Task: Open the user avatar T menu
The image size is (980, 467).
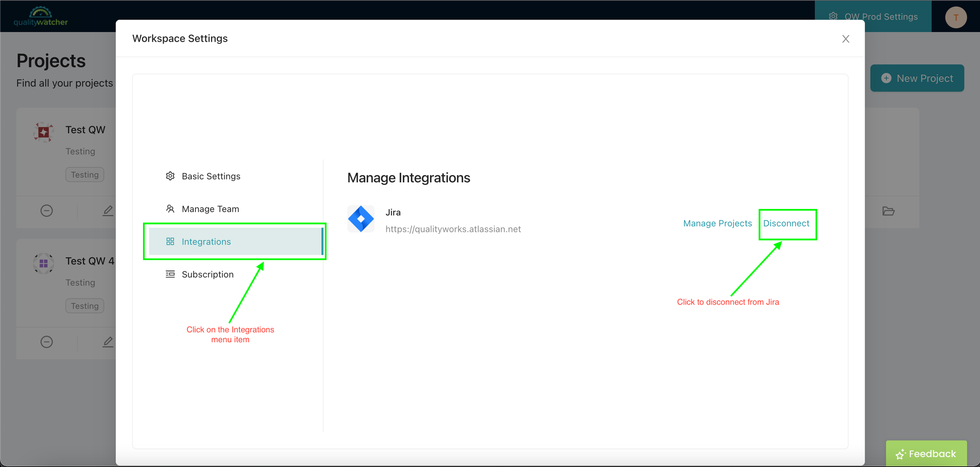Action: click(956, 17)
